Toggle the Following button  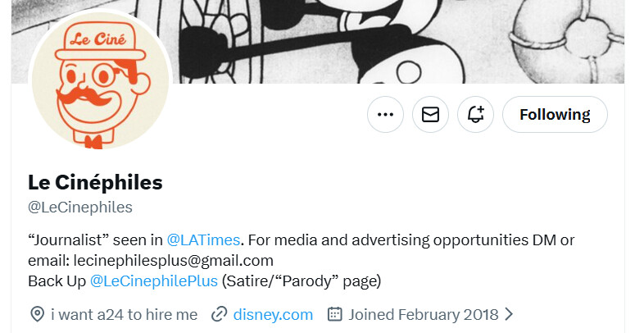pos(555,115)
